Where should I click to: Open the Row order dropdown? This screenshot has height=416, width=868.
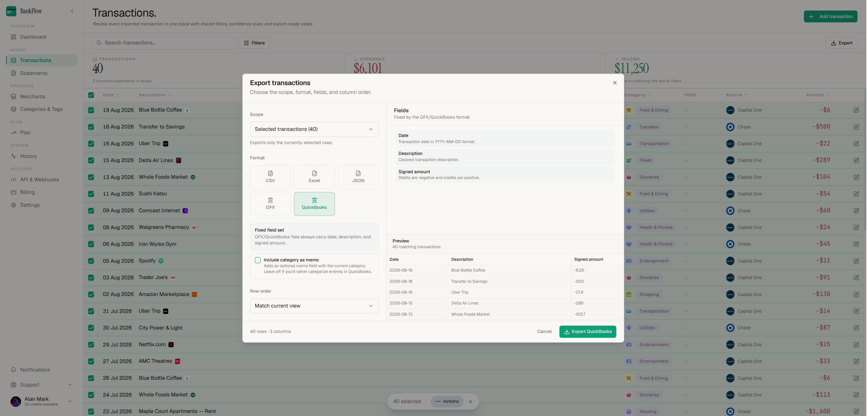pos(314,306)
